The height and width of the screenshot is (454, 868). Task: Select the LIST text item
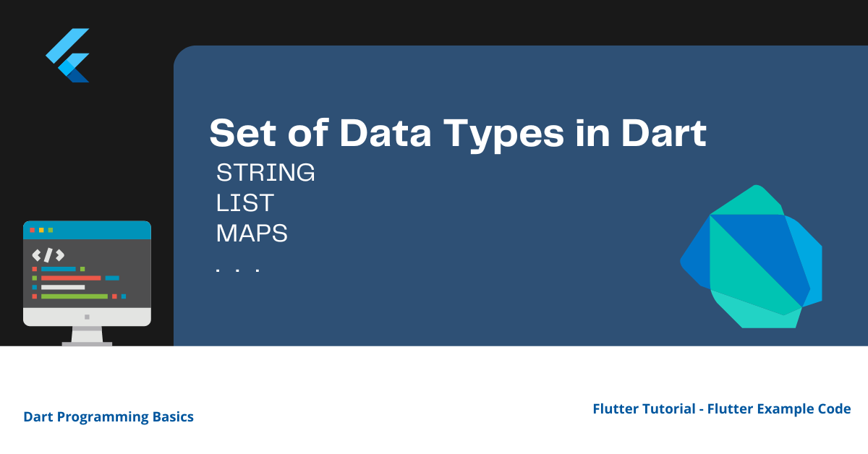pos(244,203)
